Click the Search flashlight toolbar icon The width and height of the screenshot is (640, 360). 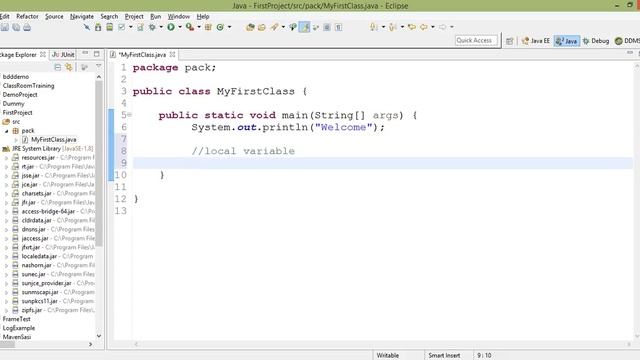[x=274, y=27]
